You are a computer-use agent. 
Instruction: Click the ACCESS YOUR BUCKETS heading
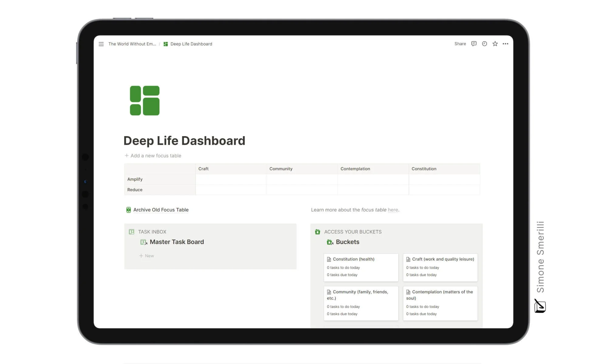tap(353, 232)
